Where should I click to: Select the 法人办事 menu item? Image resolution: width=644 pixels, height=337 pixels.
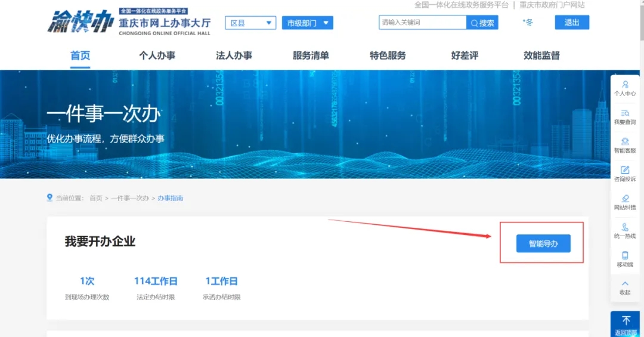(234, 55)
